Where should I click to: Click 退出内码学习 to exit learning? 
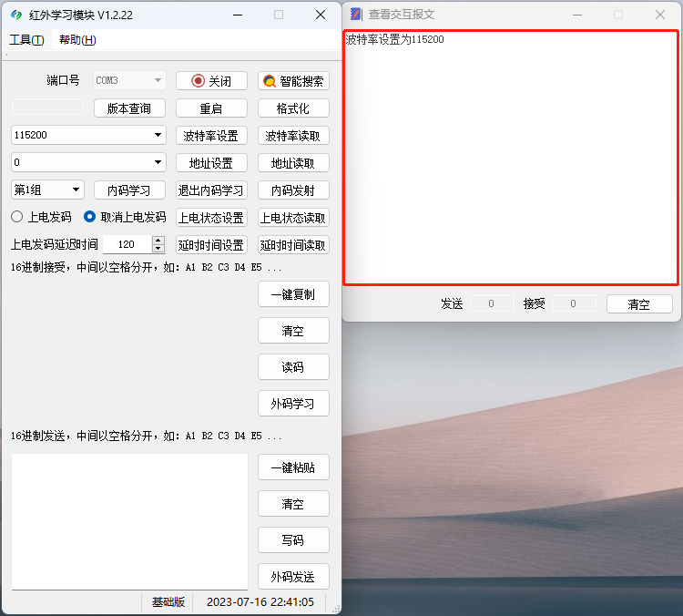(x=211, y=190)
